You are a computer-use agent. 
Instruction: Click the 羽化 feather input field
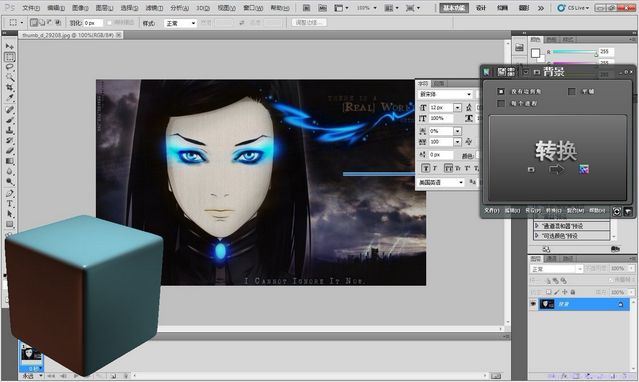point(93,23)
